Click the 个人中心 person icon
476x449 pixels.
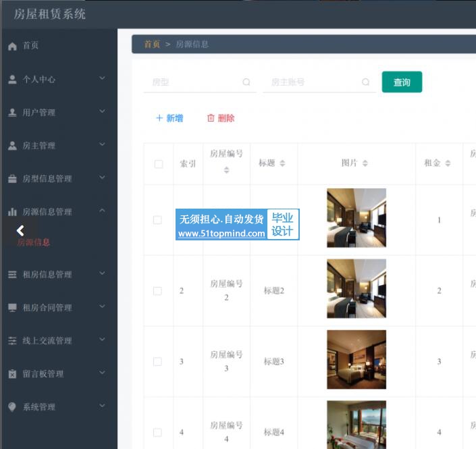coord(12,80)
